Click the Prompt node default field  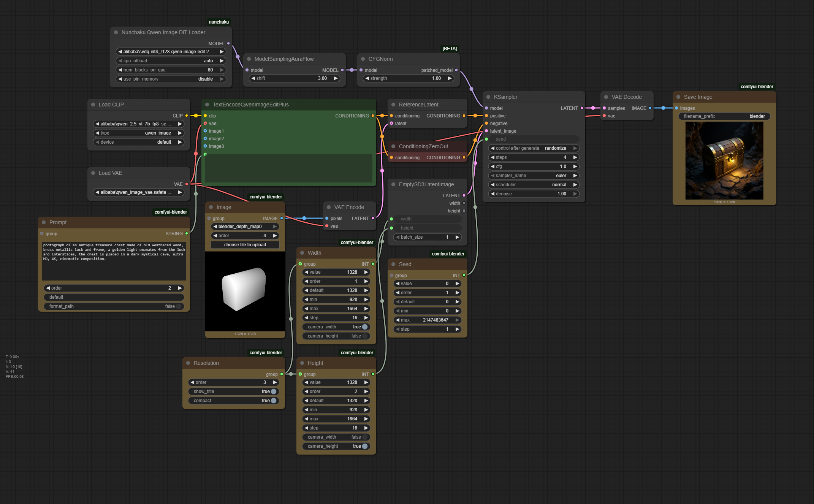114,297
